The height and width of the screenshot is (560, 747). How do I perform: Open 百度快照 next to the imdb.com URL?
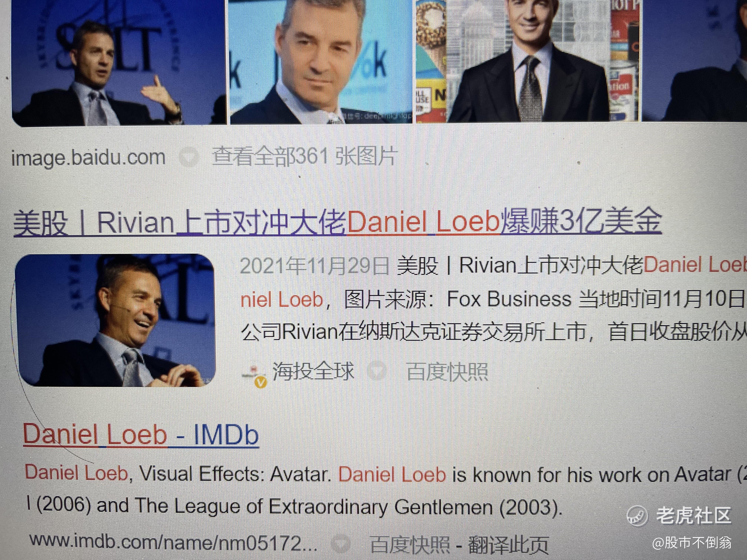pos(410,545)
